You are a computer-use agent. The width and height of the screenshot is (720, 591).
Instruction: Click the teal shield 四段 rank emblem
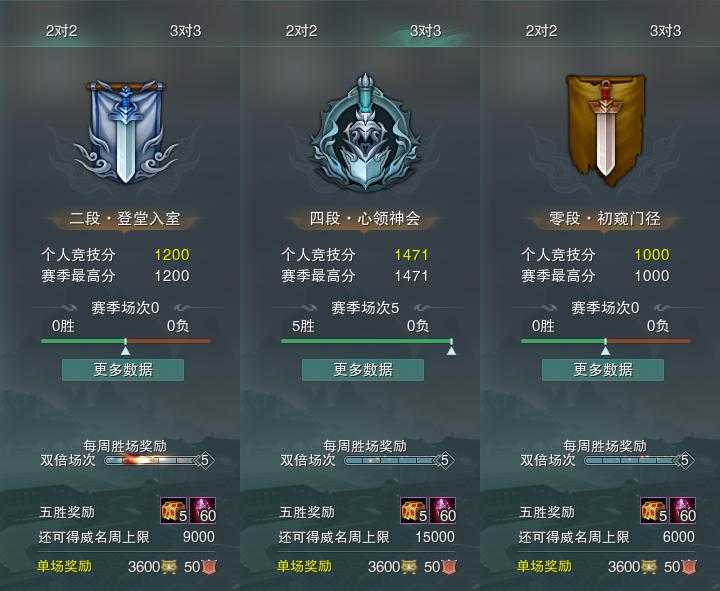click(x=365, y=132)
